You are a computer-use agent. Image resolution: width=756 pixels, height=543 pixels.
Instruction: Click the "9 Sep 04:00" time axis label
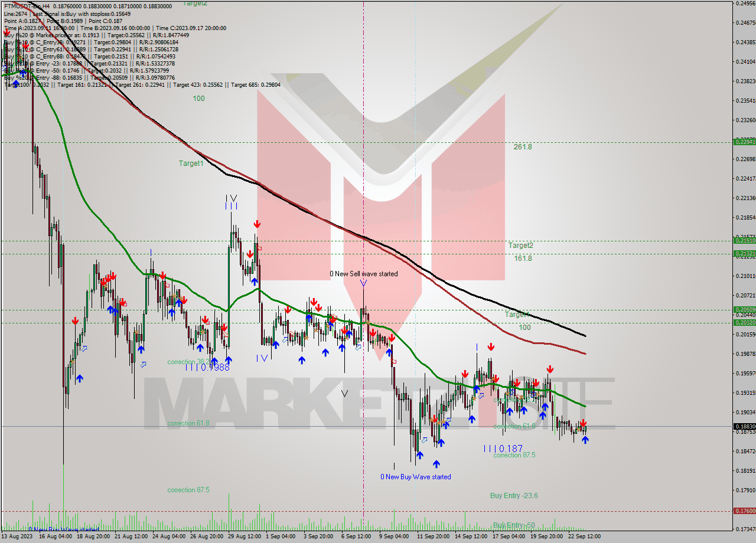point(394,537)
